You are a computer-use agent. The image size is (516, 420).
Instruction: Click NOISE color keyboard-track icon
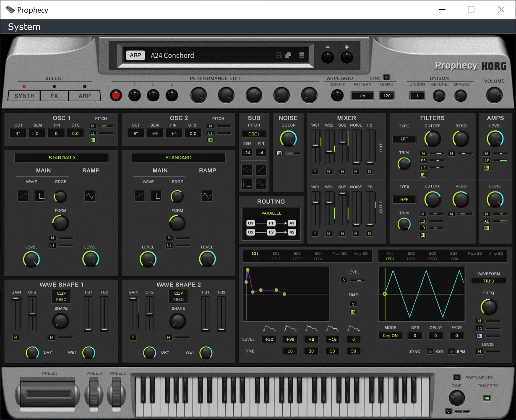(x=279, y=153)
